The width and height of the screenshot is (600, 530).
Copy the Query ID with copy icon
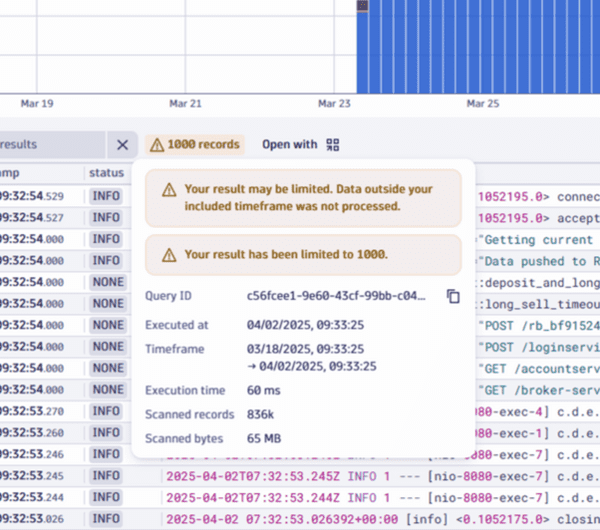pos(452,296)
